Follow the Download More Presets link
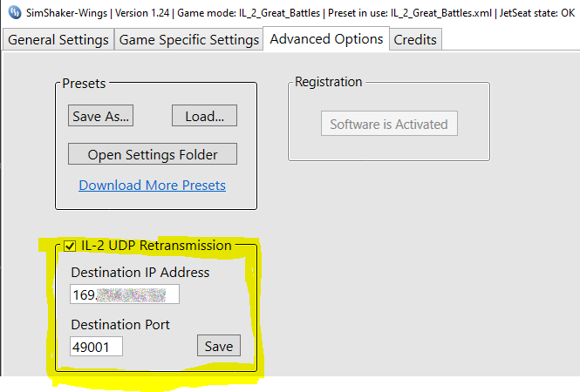This screenshot has height=392, width=580. [x=152, y=185]
